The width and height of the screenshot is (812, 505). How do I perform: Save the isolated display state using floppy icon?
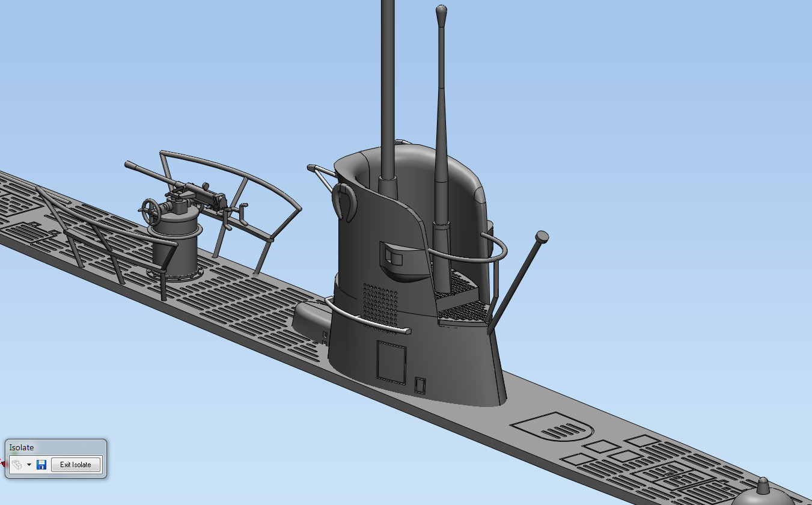41,465
